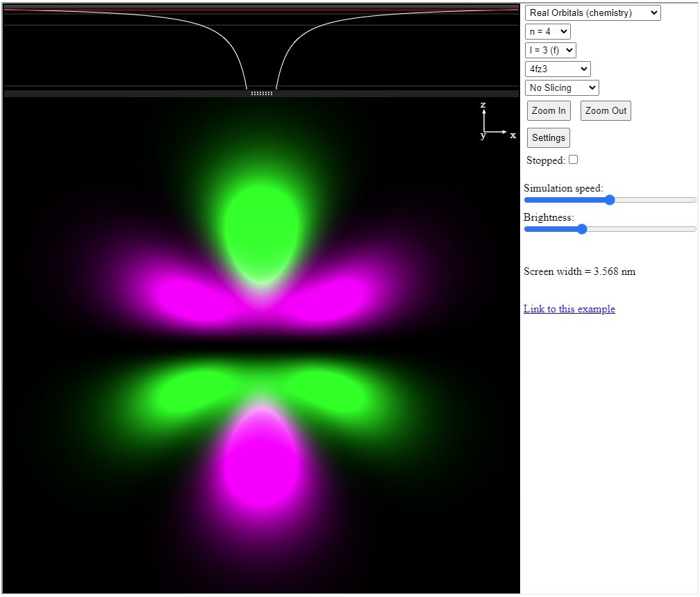Click the xyz axis orientation indicator
Image resolution: width=700 pixels, height=597 pixels.
click(497, 121)
